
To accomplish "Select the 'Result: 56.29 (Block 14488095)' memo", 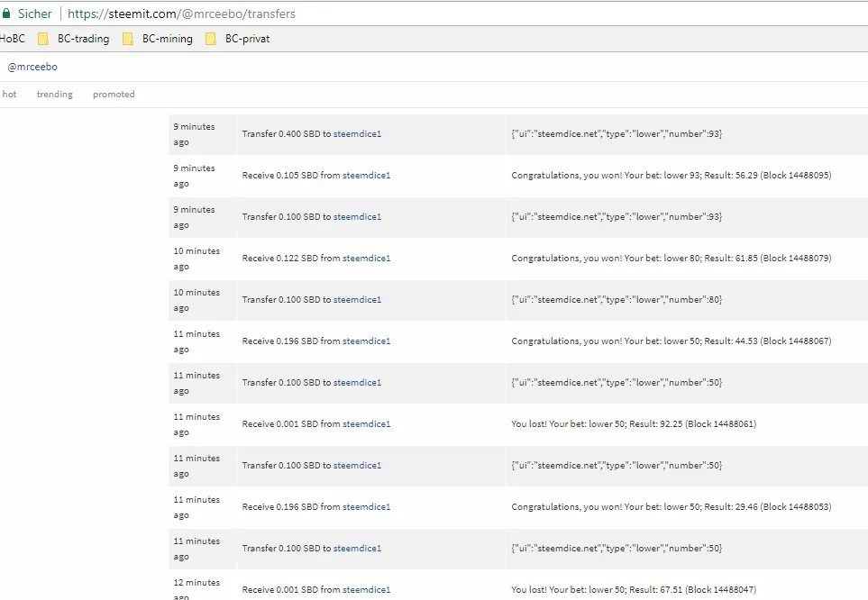I will (672, 176).
